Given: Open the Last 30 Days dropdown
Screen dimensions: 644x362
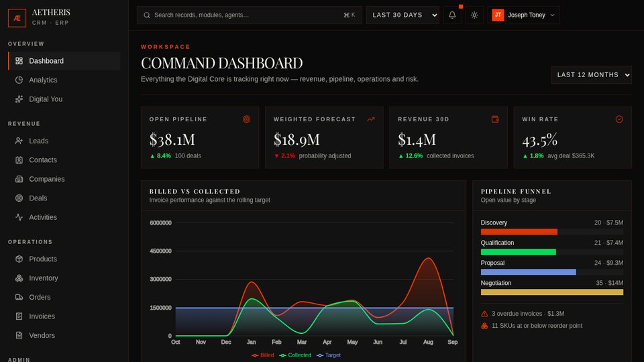Looking at the screenshot, I should click(402, 15).
